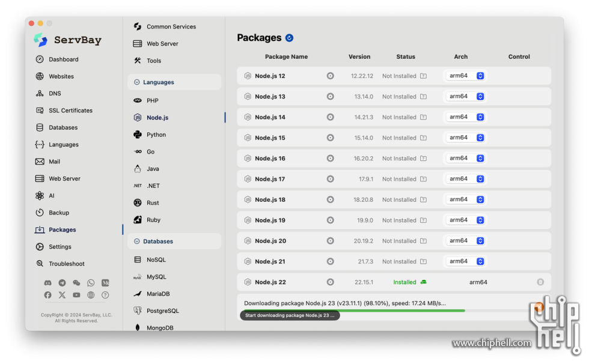This screenshot has width=589, height=364.
Task: Open the Discord community icon
Action: [47, 283]
